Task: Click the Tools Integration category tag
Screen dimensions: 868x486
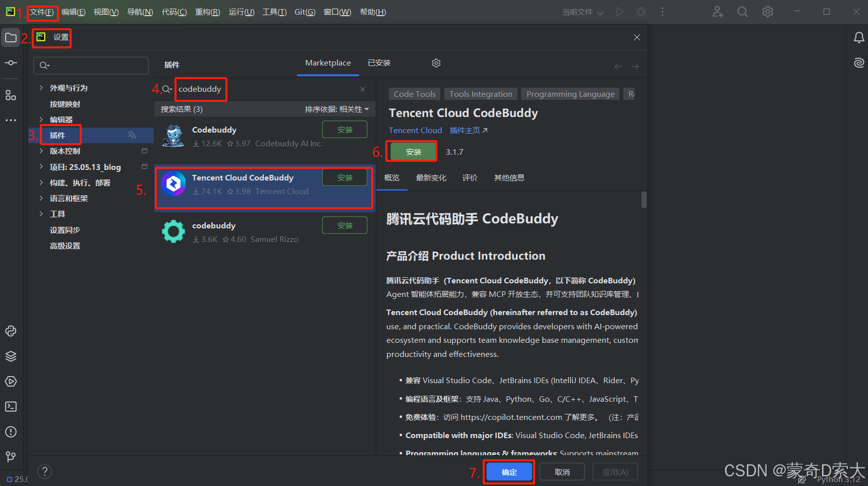Action: tap(481, 94)
